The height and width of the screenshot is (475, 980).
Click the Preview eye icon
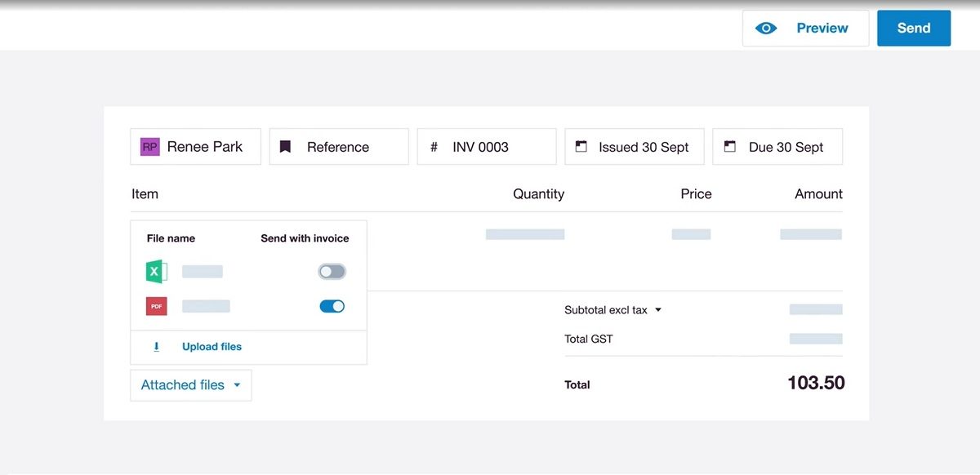(765, 27)
